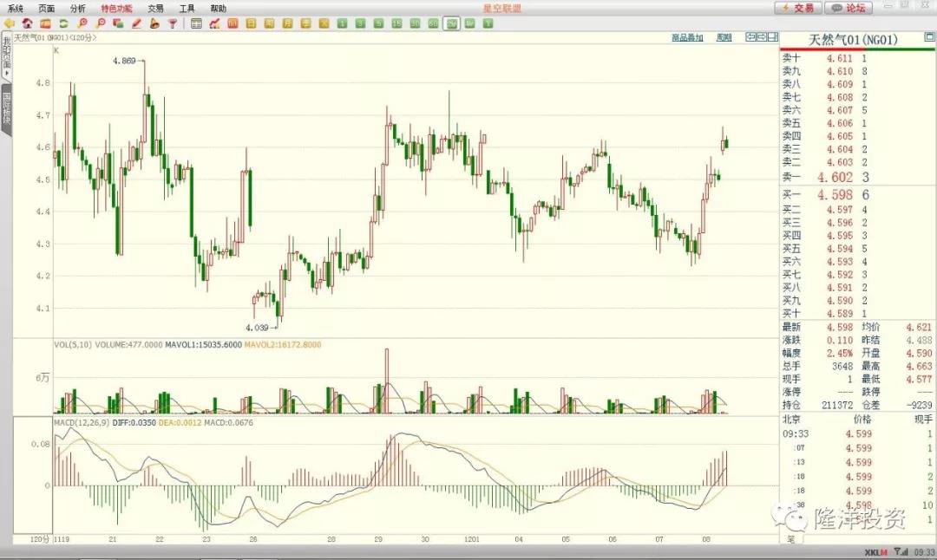Expand the 我的页面 side tab
The image size is (937, 560).
click(7, 57)
